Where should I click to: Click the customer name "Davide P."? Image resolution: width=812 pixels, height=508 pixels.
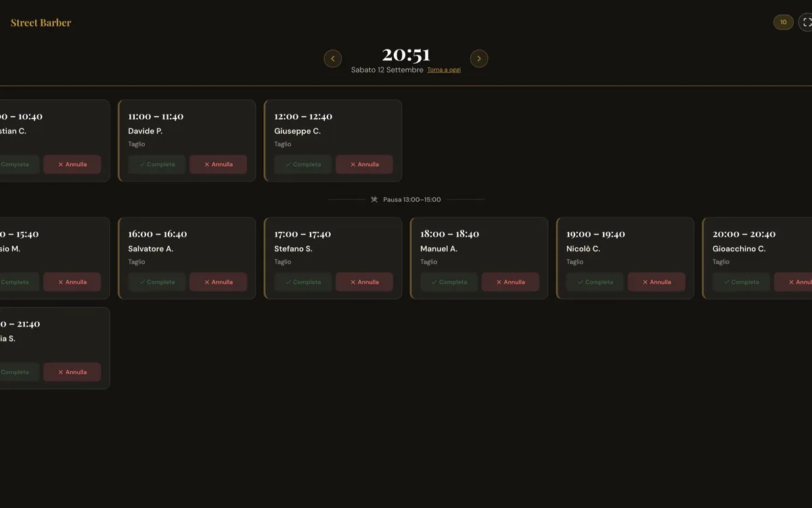tap(145, 131)
